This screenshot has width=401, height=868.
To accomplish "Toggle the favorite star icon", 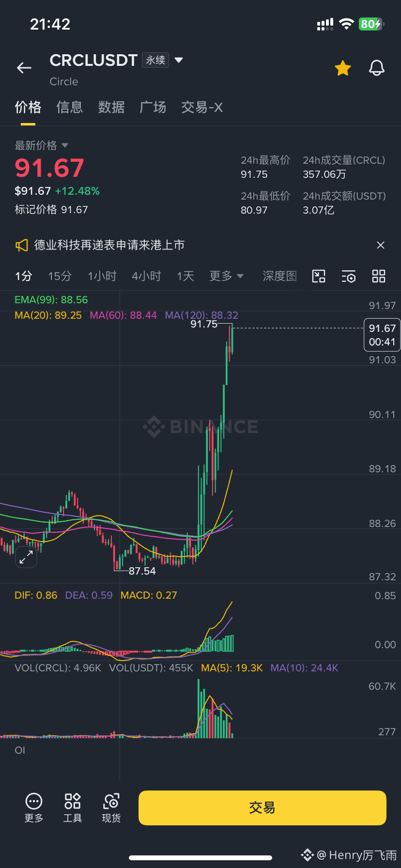I will 343,68.
